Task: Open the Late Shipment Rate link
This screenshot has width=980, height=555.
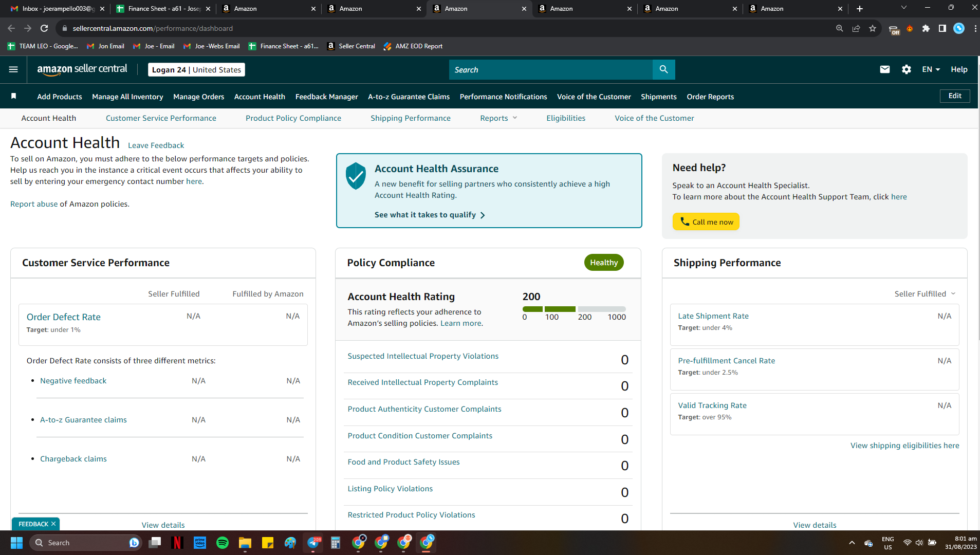Action: tap(713, 316)
